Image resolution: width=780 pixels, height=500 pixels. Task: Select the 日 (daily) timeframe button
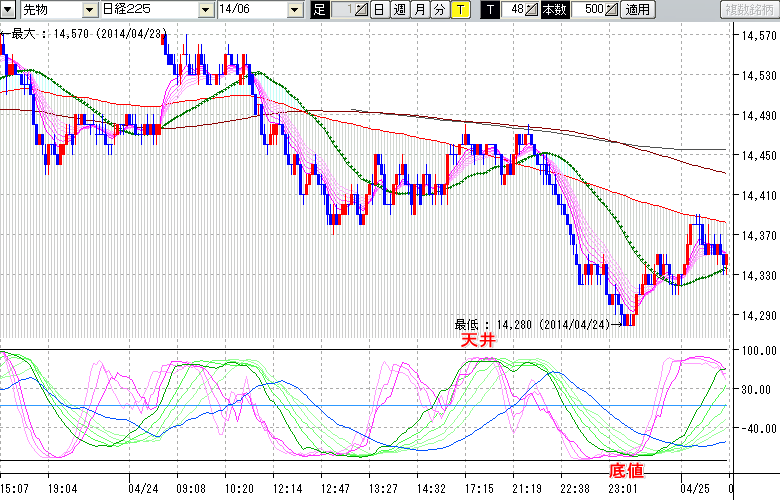[x=379, y=10]
